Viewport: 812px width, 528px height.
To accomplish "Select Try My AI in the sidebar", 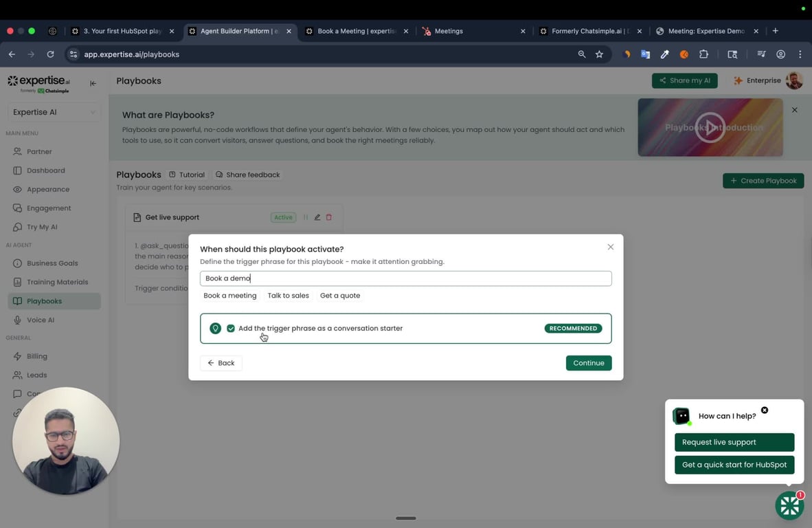I will pyautogui.click(x=54, y=227).
